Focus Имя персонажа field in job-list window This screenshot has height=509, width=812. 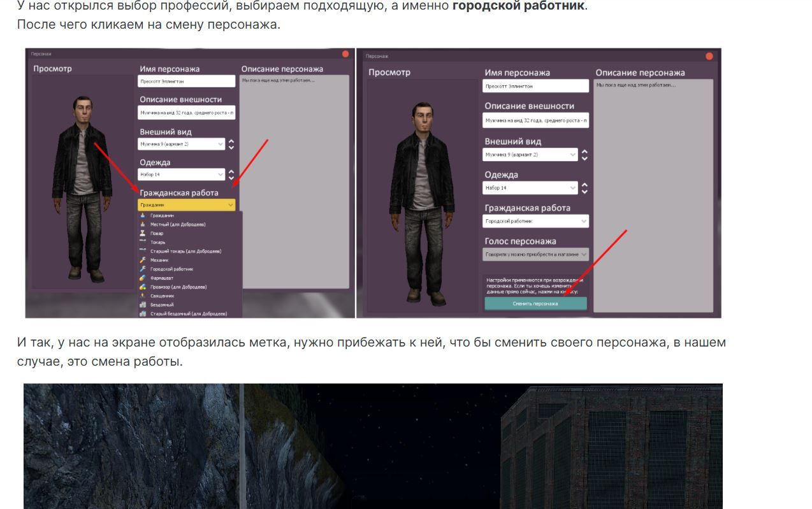(x=187, y=82)
